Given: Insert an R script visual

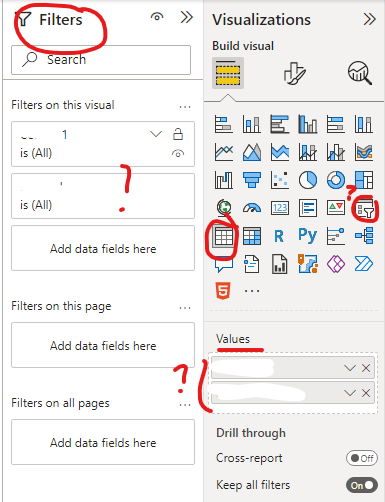Looking at the screenshot, I should click(x=279, y=236).
